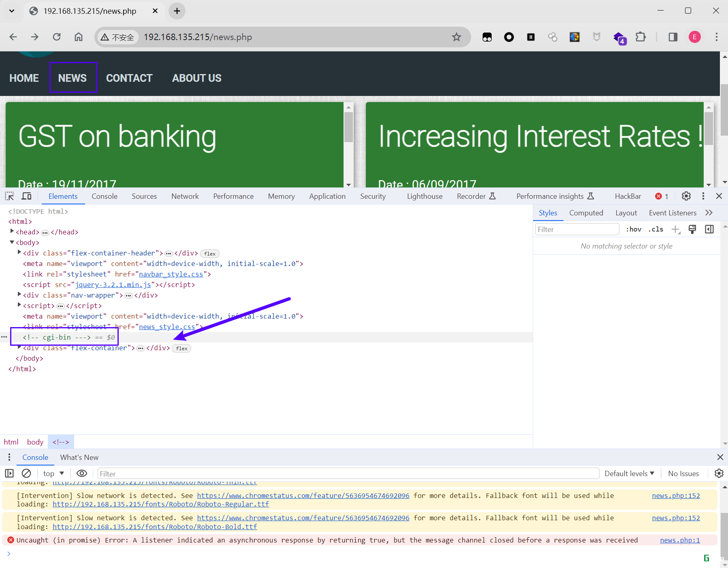Show the console sidebar

[x=9, y=473]
